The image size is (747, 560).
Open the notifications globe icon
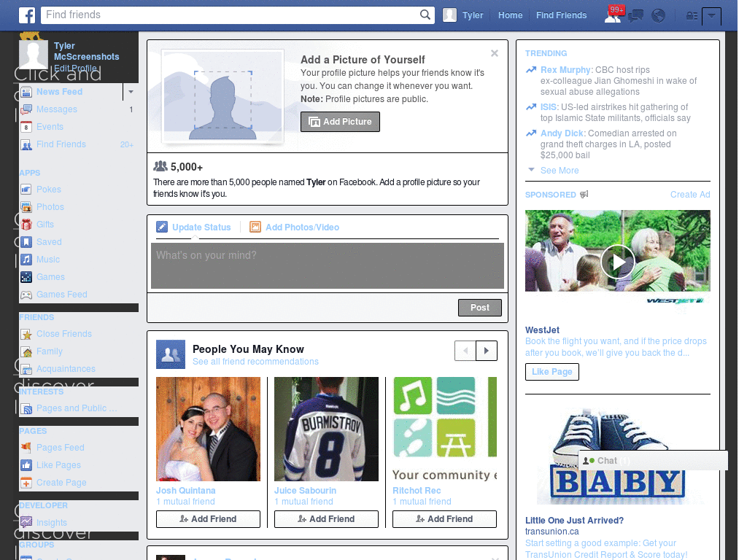659,16
